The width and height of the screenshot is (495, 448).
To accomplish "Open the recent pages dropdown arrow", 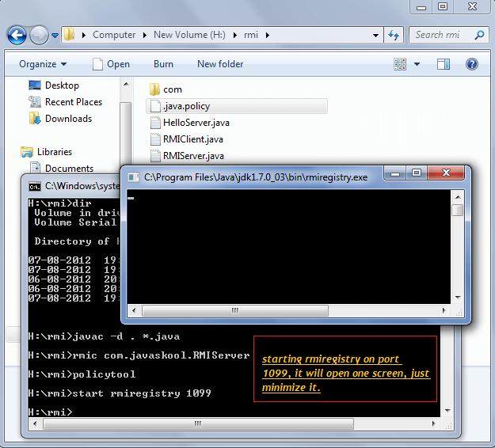I will pos(55,36).
